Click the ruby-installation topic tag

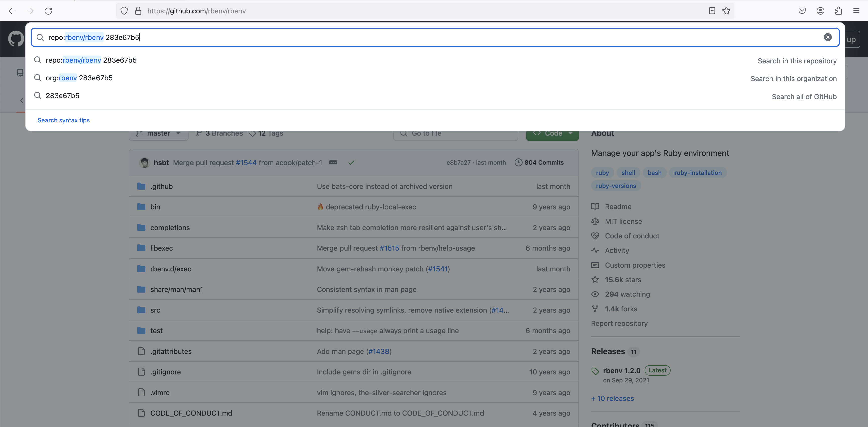coord(698,173)
